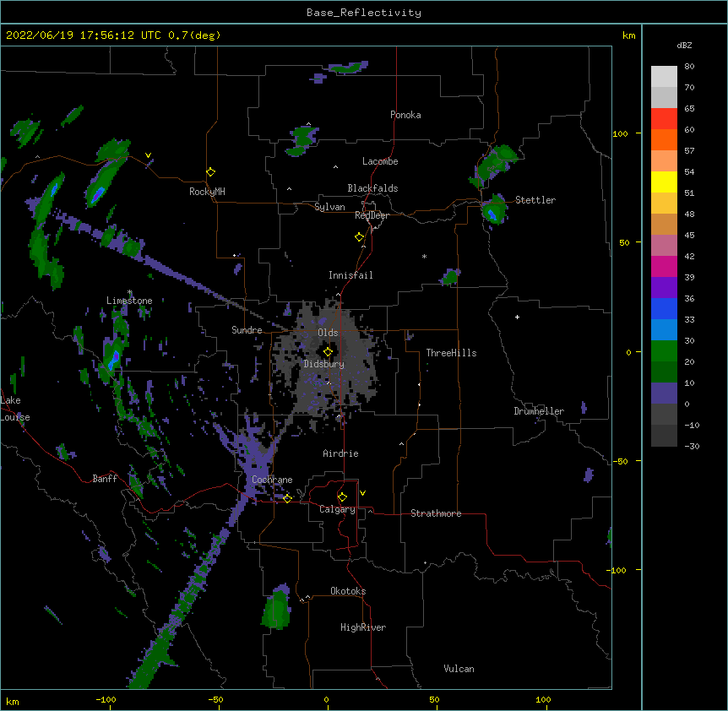This screenshot has height=711, width=728.
Task: Click the small green echo cell north of ThreeHills
Action: [450, 277]
